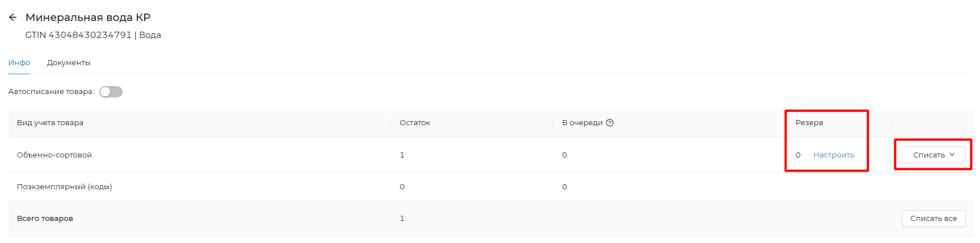Viewport: 980px width, 243px height.
Task: Select the Инфо tab
Action: [x=19, y=63]
